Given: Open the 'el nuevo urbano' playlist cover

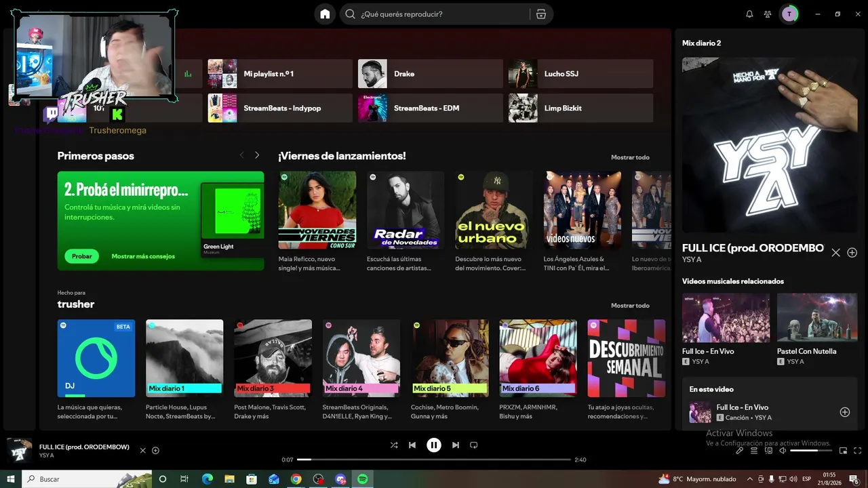Looking at the screenshot, I should (x=494, y=210).
